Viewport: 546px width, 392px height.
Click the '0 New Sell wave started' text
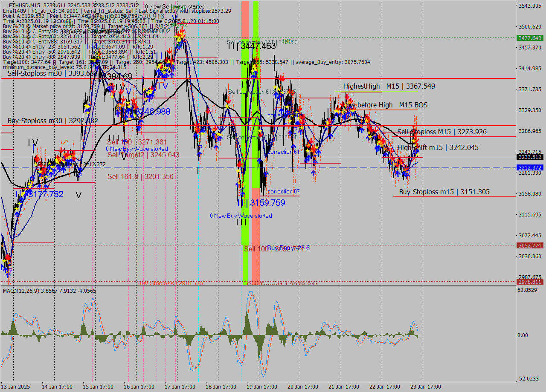tap(175, 6)
